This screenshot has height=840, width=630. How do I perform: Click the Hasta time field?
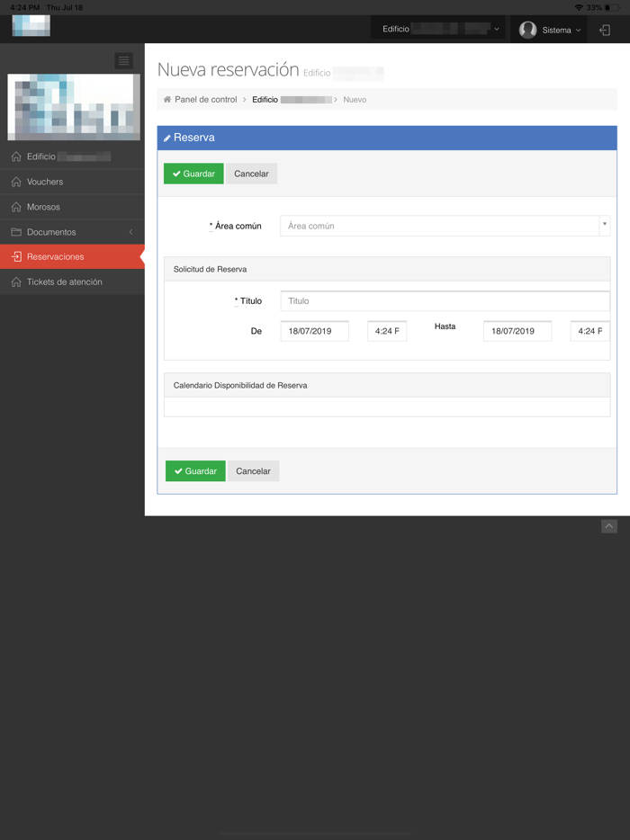[x=590, y=331]
